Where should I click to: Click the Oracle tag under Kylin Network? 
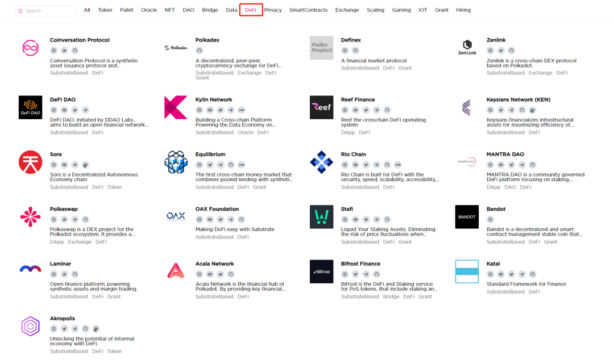coord(246,132)
